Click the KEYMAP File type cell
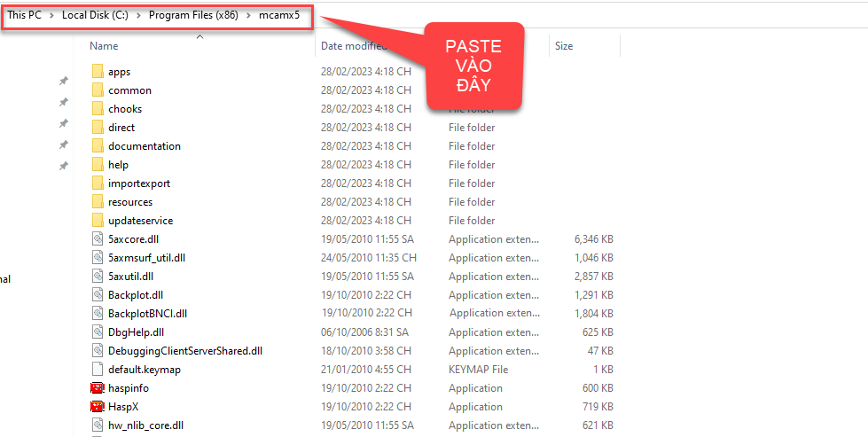This screenshot has width=868, height=437. pos(478,370)
